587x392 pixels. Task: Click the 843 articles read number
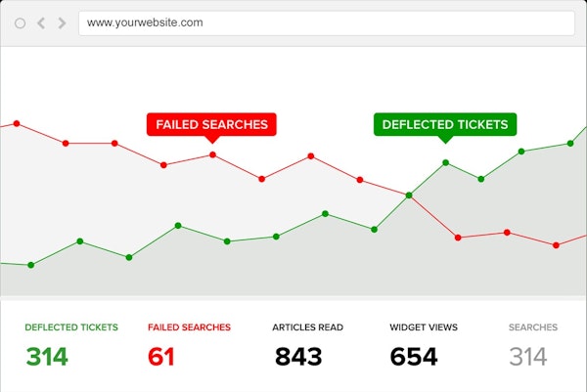point(298,357)
